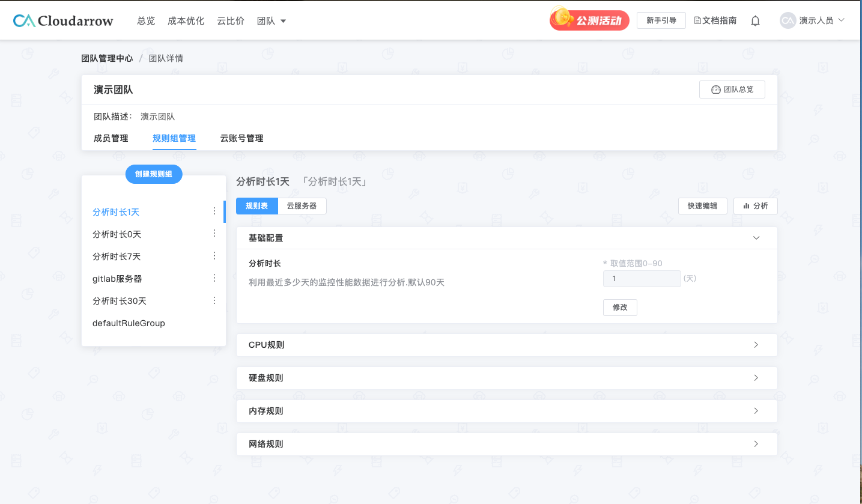Screen dimensions: 862x504
Task: Select defaultRuleGroup in rule group list
Action: point(129,323)
